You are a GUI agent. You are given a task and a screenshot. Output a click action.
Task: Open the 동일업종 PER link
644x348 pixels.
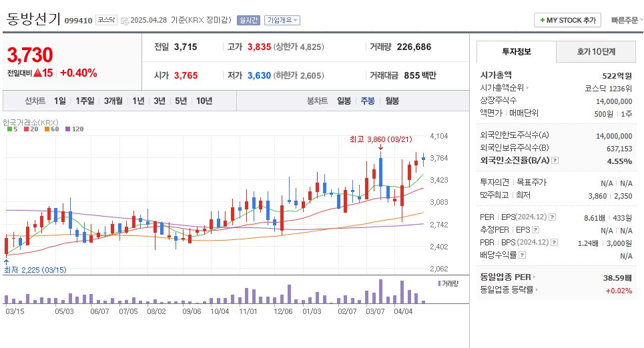point(506,277)
